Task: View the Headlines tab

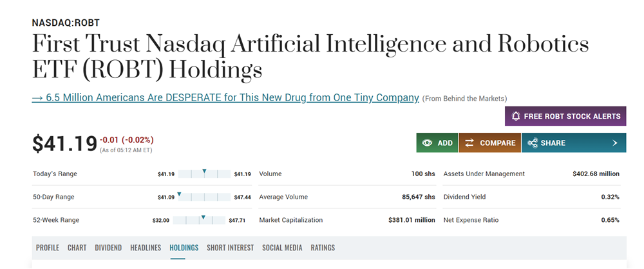Action: click(146, 248)
